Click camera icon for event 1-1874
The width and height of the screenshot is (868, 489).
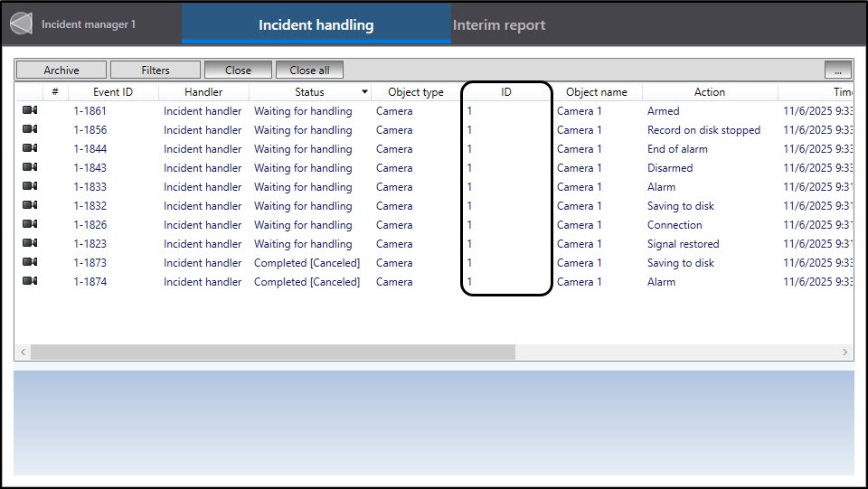point(30,281)
